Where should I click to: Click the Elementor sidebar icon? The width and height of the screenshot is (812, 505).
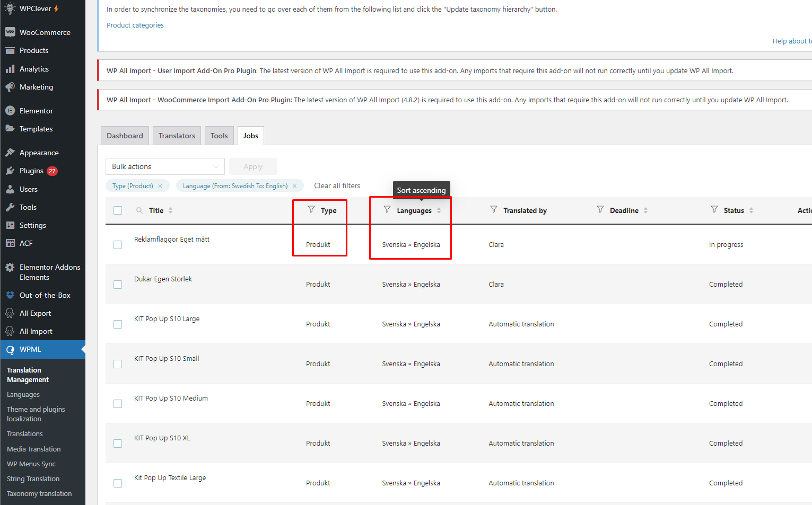10,111
